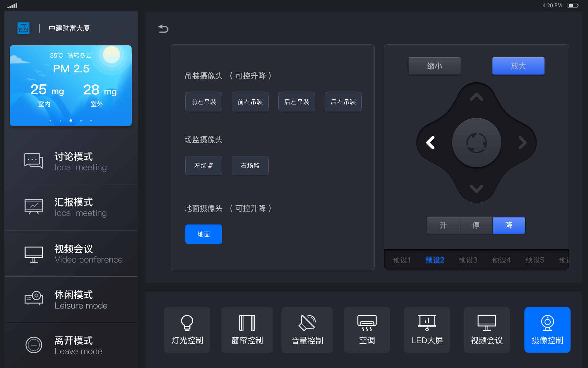Open the 音量控制 volume control panel
The image size is (588, 368).
[x=307, y=330]
